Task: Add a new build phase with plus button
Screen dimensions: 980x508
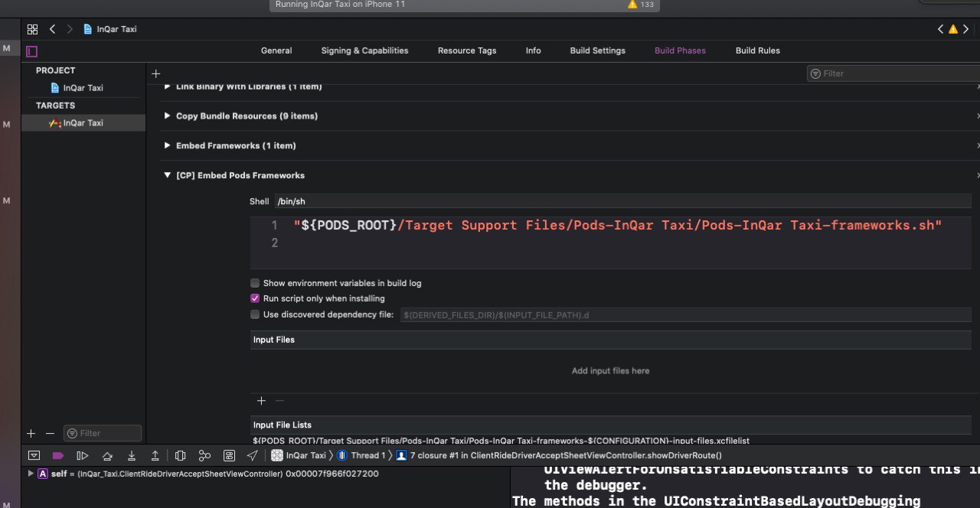Action: pyautogui.click(x=156, y=73)
